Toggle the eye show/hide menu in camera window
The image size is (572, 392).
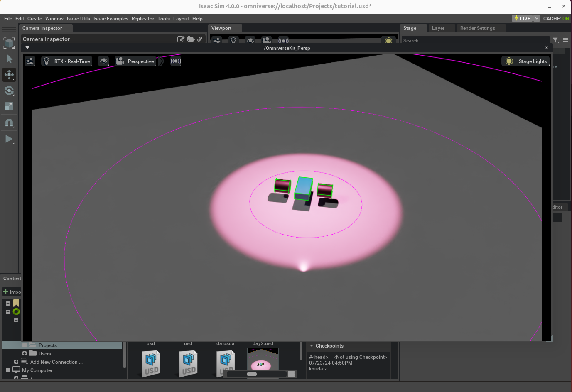pyautogui.click(x=103, y=61)
